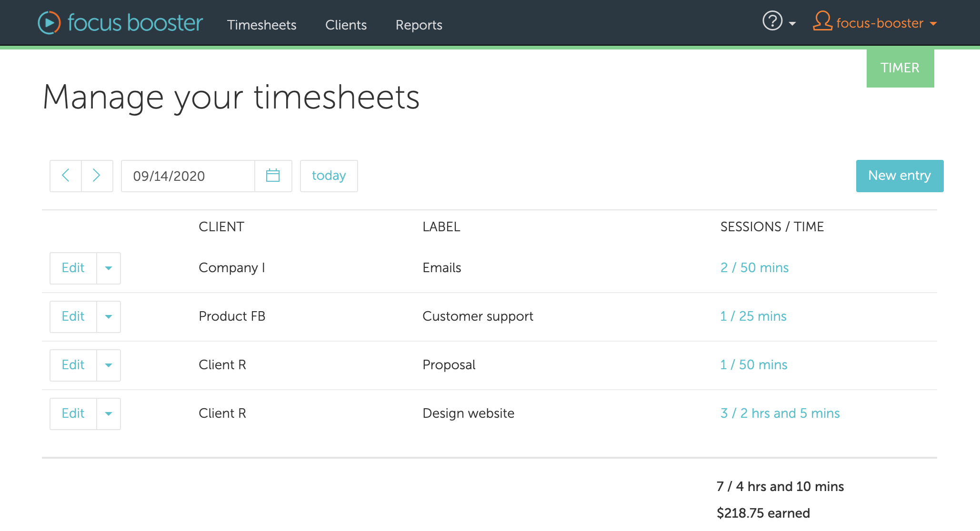The image size is (980, 531).
Task: Click the Today button to reset date
Action: [x=329, y=175]
